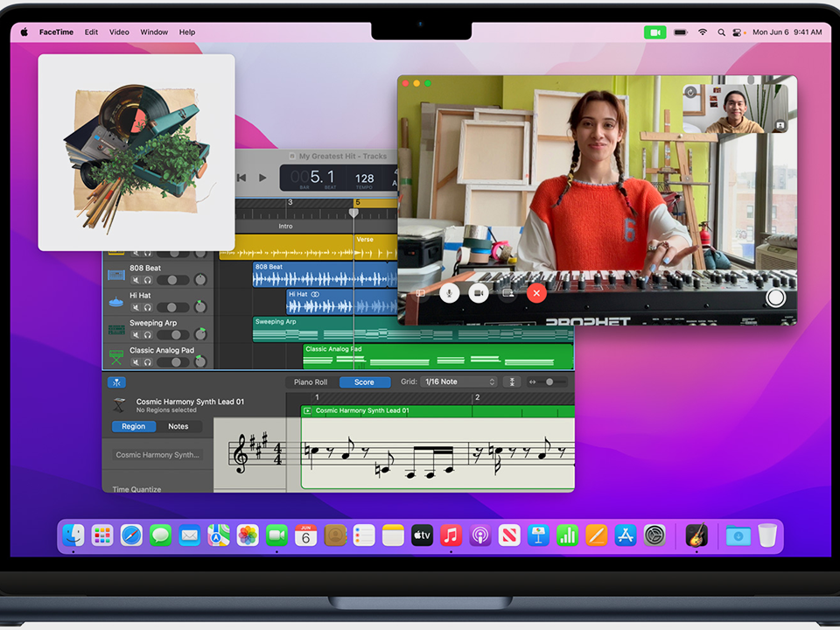Open Podcasts app in the Dock

480,535
